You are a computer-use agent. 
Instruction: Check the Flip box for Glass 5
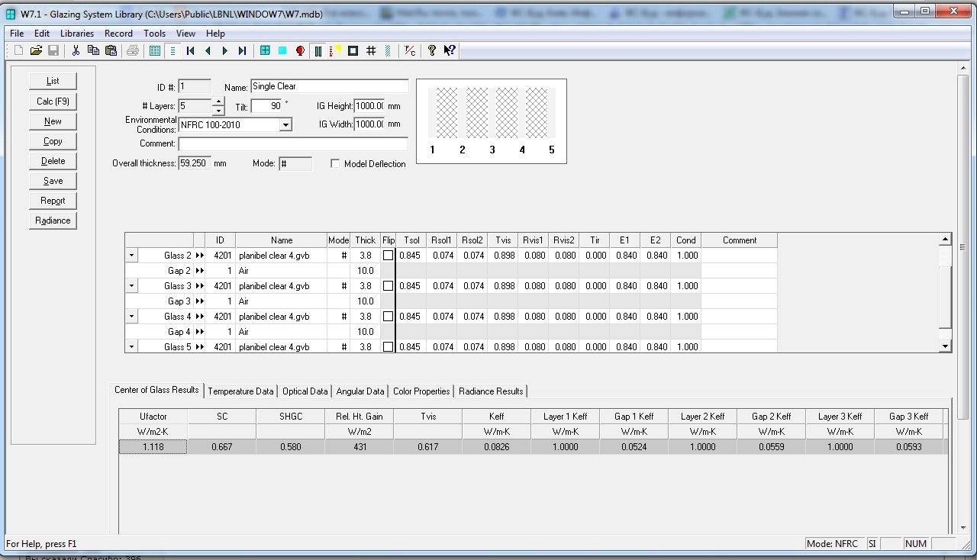[388, 347]
